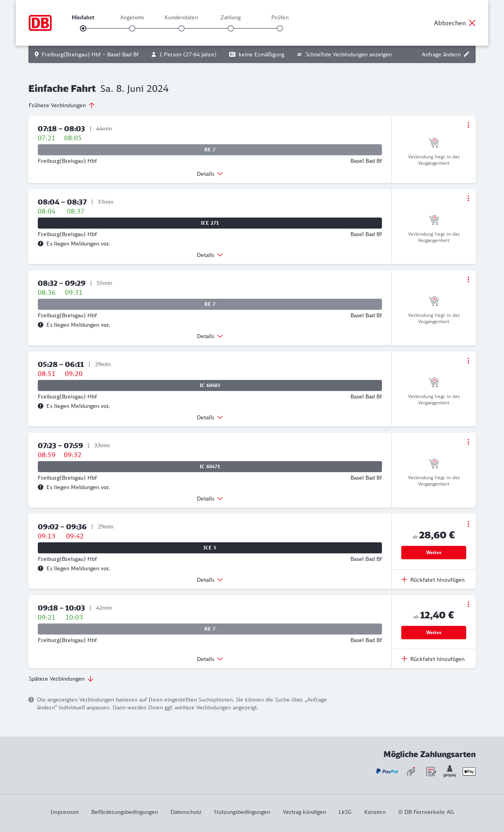The height and width of the screenshot is (832, 504).
Task: Add return trip to 09:18 RE 7 connection
Action: coord(433,659)
